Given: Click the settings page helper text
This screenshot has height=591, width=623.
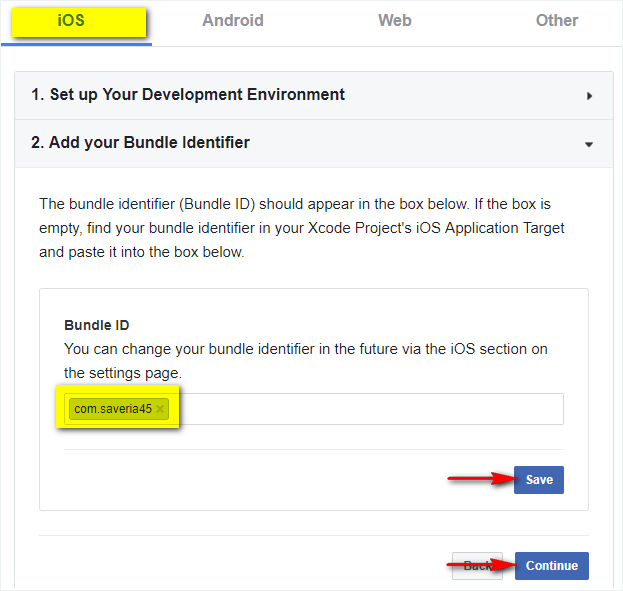Looking at the screenshot, I should click(x=305, y=360).
